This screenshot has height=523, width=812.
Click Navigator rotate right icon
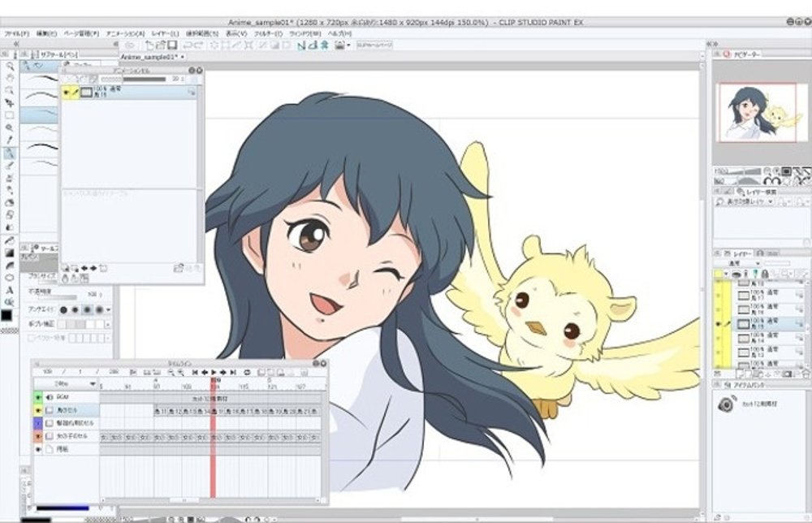[x=776, y=181]
